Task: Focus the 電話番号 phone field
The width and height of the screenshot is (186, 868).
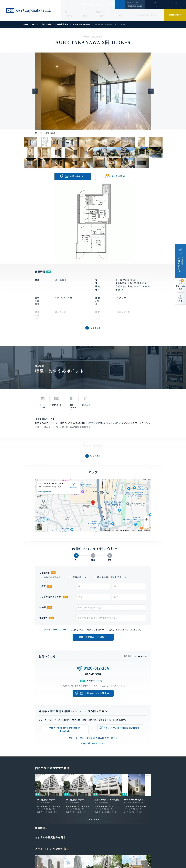Action: pyautogui.click(x=111, y=618)
